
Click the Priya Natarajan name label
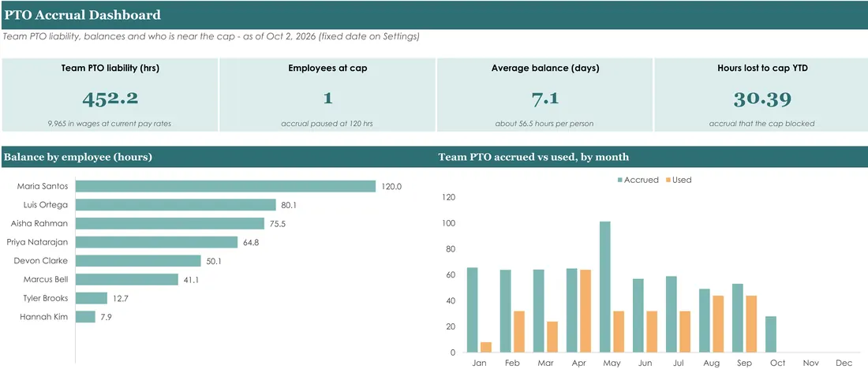38,242
